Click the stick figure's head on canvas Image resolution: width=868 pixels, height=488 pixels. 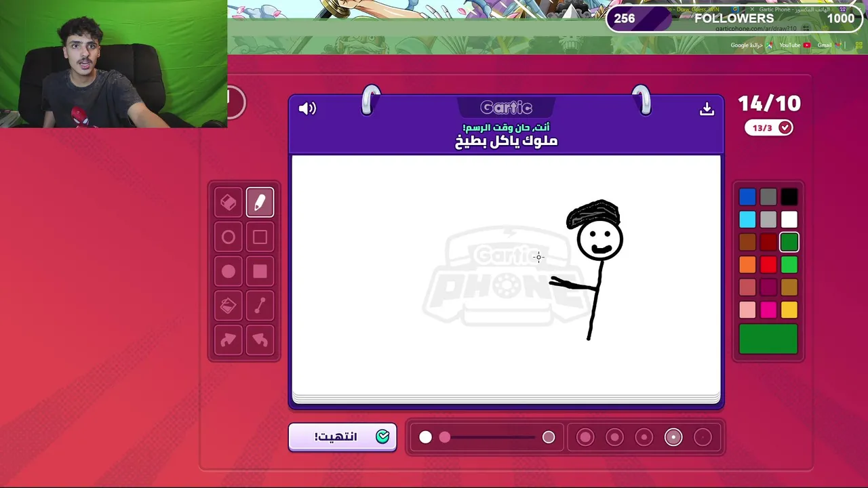coord(600,239)
